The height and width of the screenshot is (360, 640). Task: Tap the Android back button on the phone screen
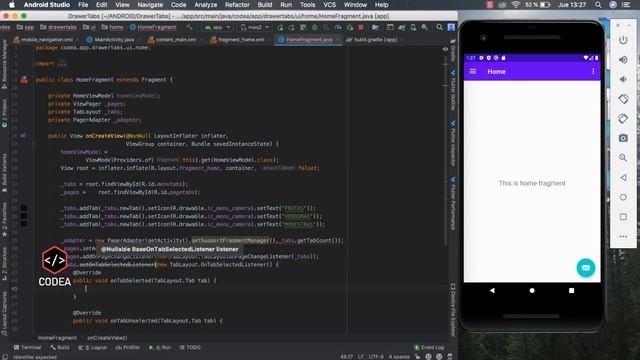[x=492, y=291]
